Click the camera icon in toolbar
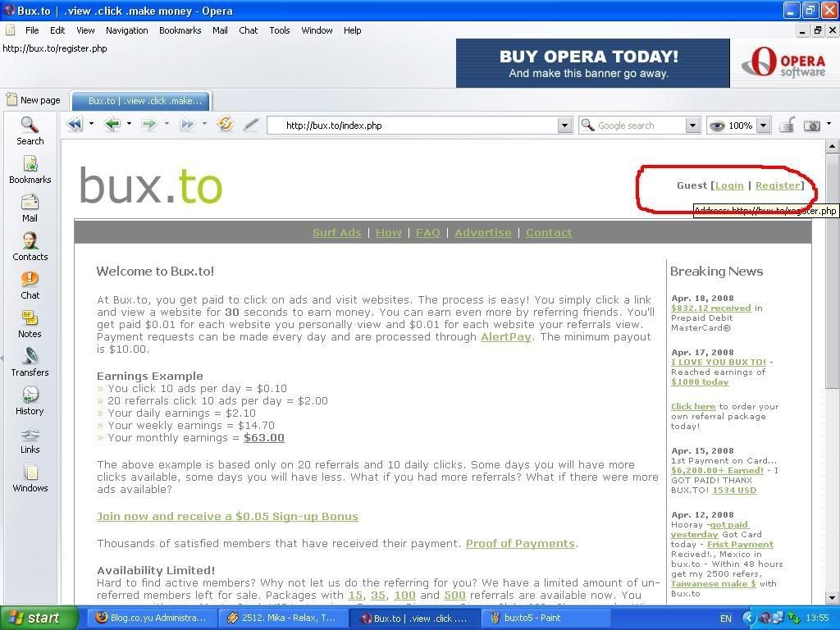840x630 pixels. tap(811, 126)
